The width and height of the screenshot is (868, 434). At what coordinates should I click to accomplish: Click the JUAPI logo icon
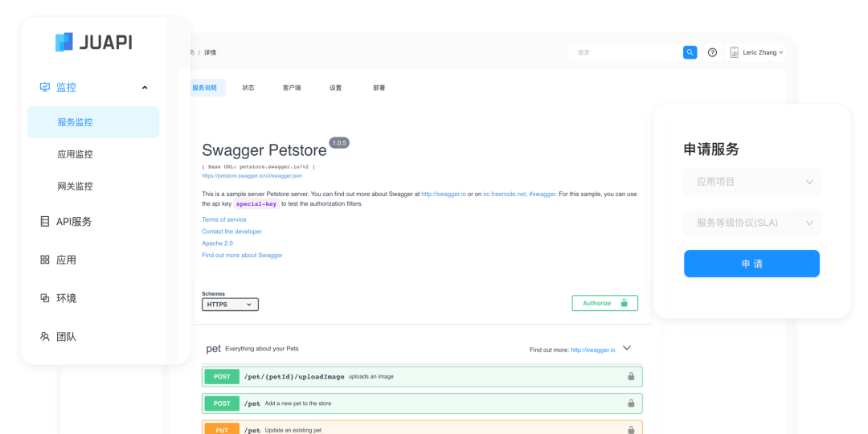63,42
